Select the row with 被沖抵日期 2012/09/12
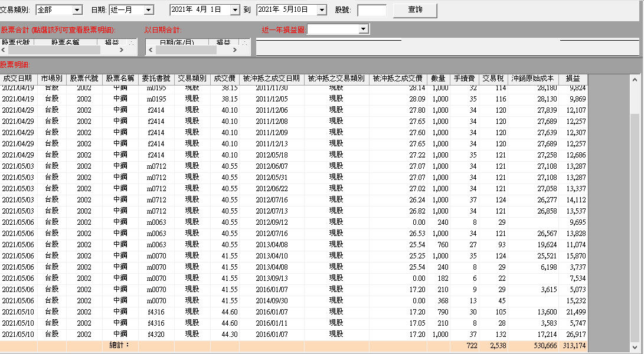The width and height of the screenshot is (644, 354). tap(293, 222)
